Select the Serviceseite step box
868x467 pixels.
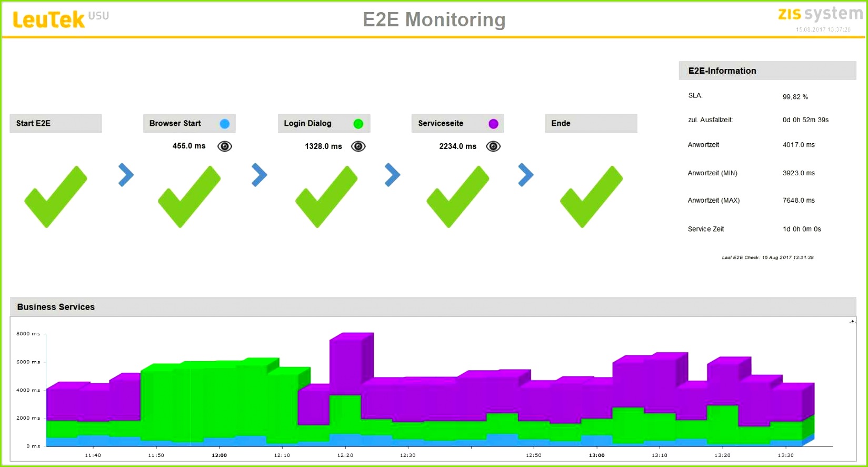tap(457, 123)
